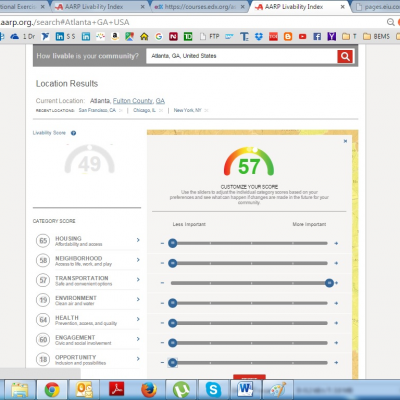Decrease Transportation importance with minus icon
Viewport: 400px width, 400px height.
point(162,283)
